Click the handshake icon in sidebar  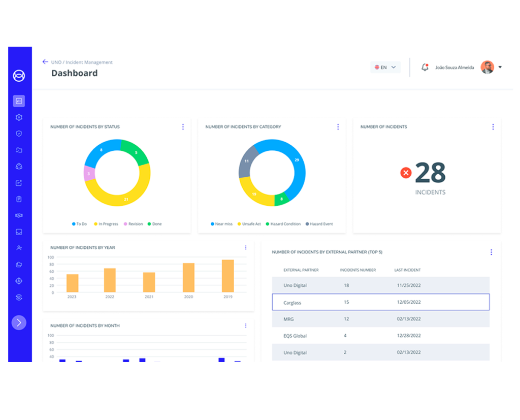pyautogui.click(x=19, y=215)
